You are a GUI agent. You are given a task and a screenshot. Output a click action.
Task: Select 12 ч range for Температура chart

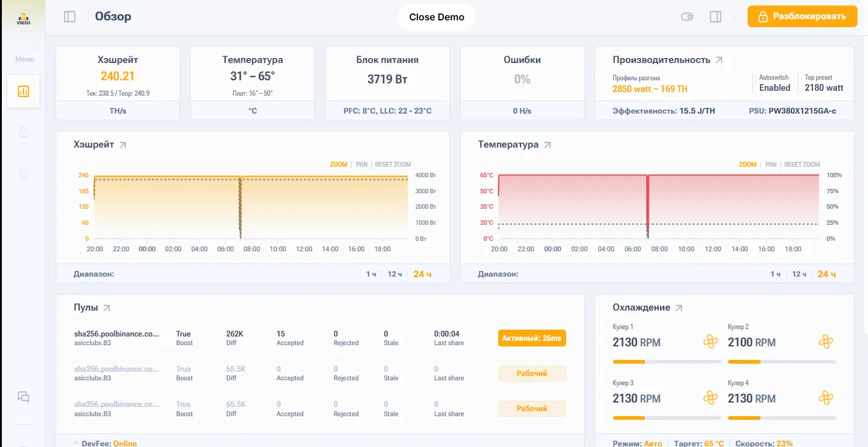799,274
